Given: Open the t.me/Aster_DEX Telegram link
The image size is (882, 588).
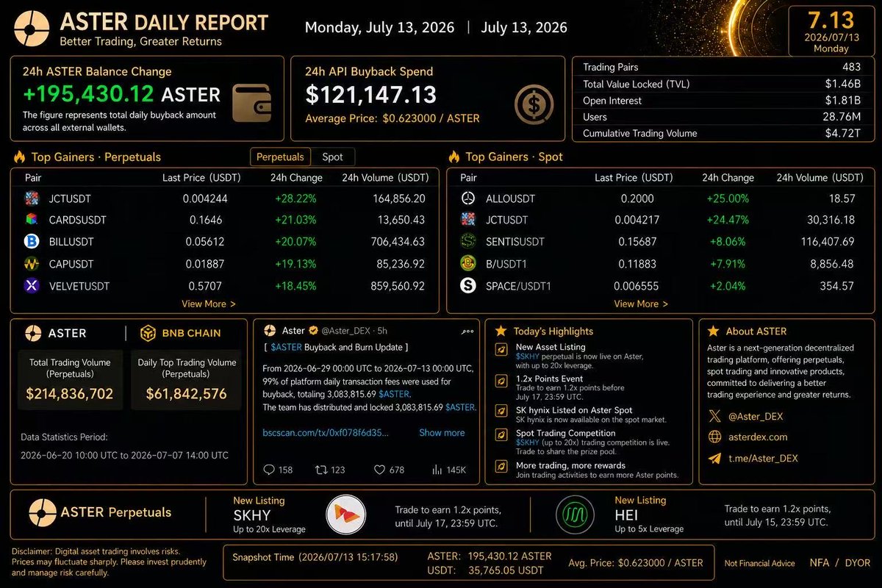Looking at the screenshot, I should click(763, 458).
